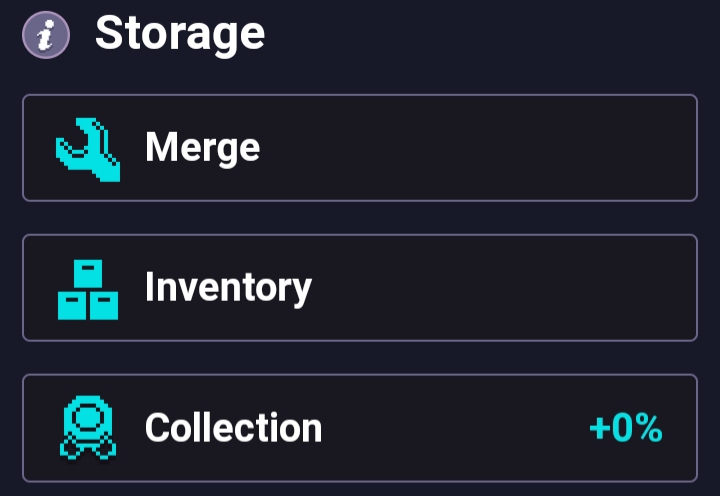
Task: Open the Inventory menu entry
Action: coord(360,288)
